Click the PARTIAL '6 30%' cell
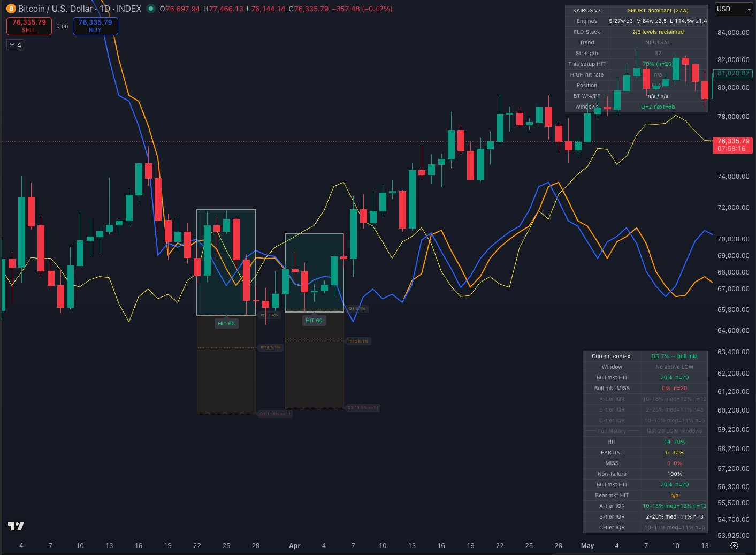The width and height of the screenshot is (756, 555). (x=674, y=452)
